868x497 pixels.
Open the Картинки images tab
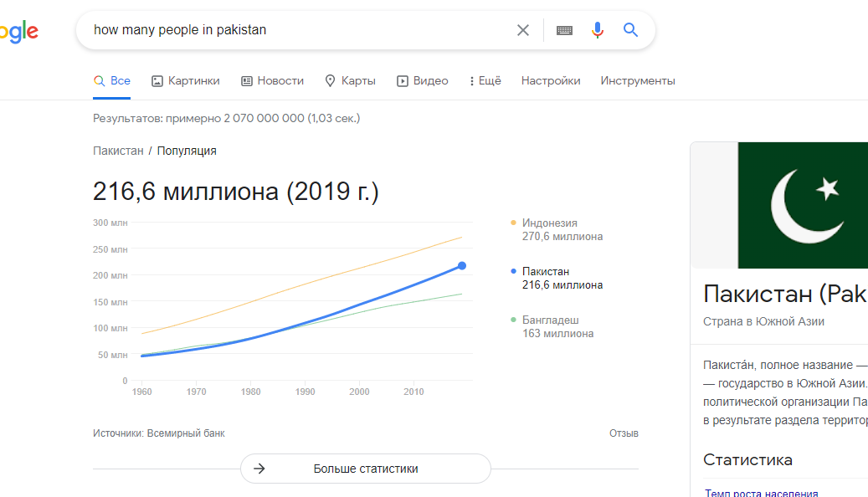point(186,81)
